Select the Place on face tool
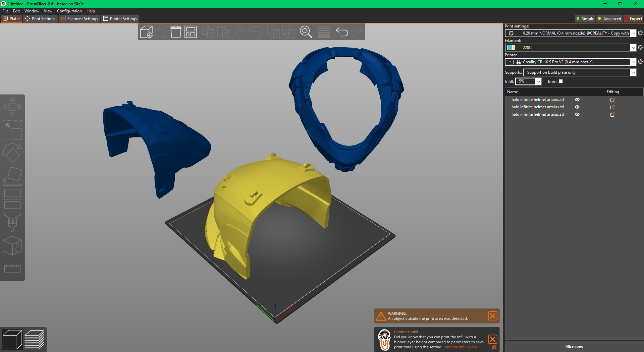The width and height of the screenshot is (644, 352). tap(12, 176)
